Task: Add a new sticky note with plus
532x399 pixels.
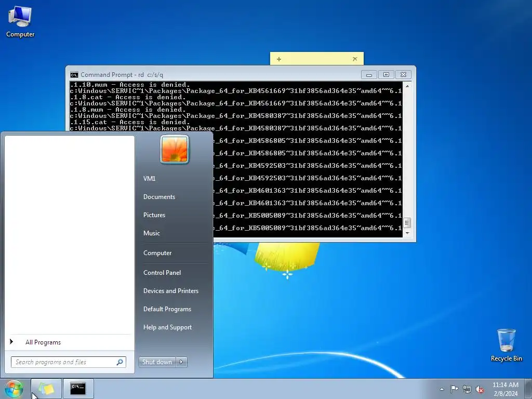Action: (279, 59)
